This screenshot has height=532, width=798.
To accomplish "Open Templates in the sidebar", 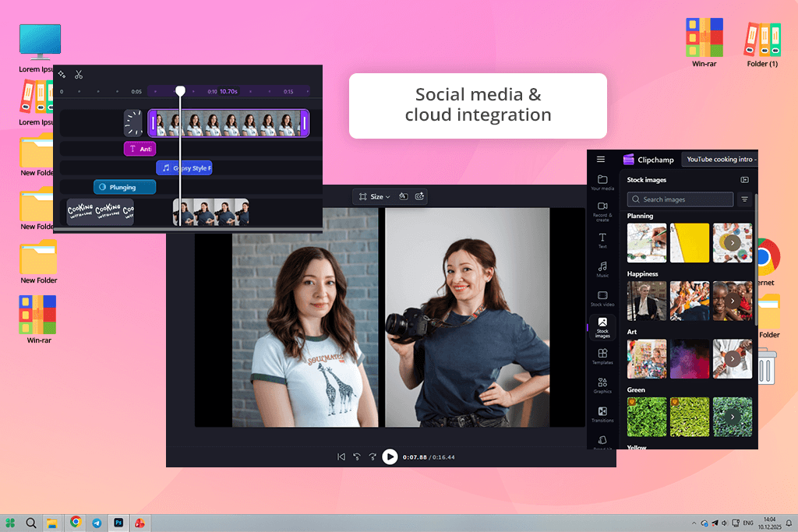I will tap(602, 357).
